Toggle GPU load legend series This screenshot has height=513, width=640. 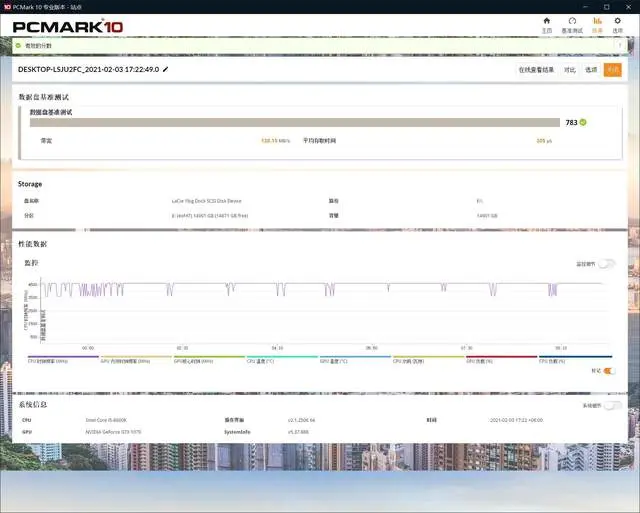501,359
